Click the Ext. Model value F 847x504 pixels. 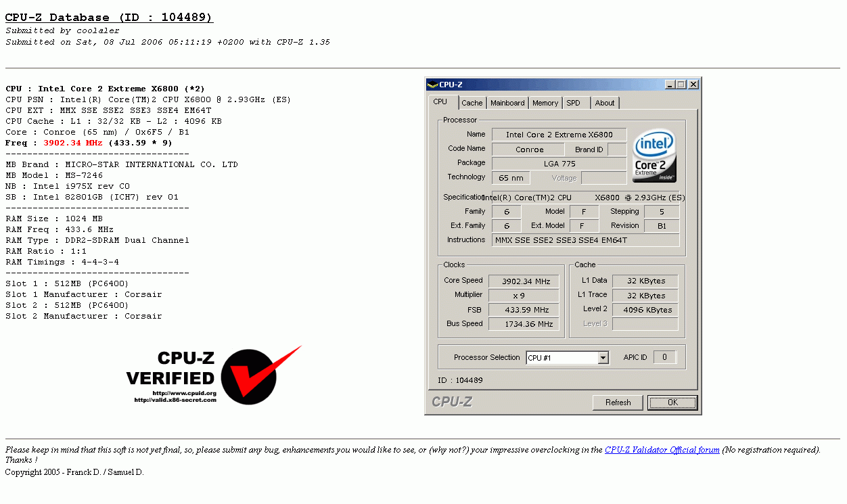pos(584,226)
